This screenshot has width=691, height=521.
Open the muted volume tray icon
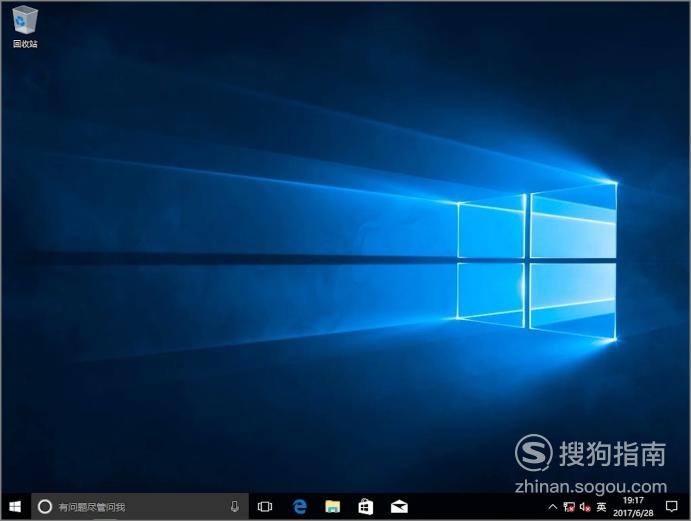585,507
